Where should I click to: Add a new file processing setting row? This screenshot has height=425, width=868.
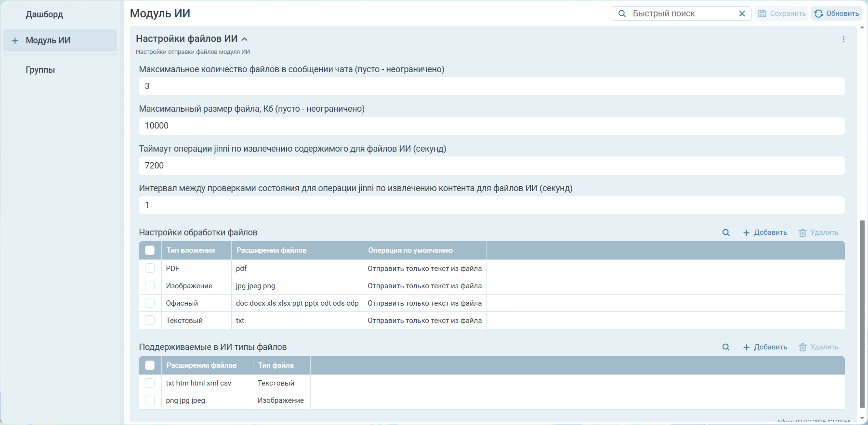click(x=765, y=232)
